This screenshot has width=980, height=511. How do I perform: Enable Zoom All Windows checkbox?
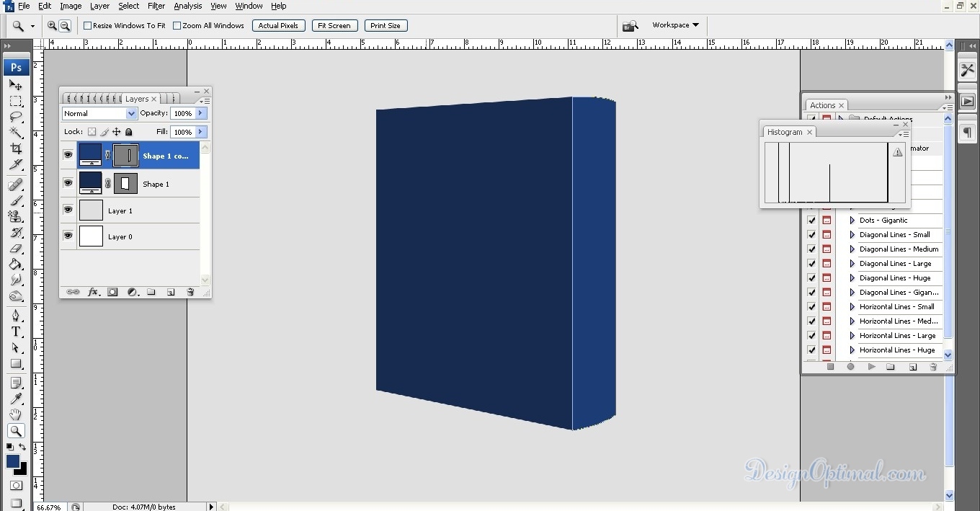click(177, 26)
